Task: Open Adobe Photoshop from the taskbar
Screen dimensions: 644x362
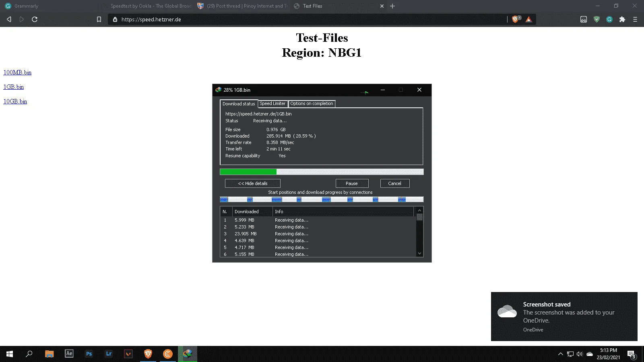Action: click(x=89, y=354)
